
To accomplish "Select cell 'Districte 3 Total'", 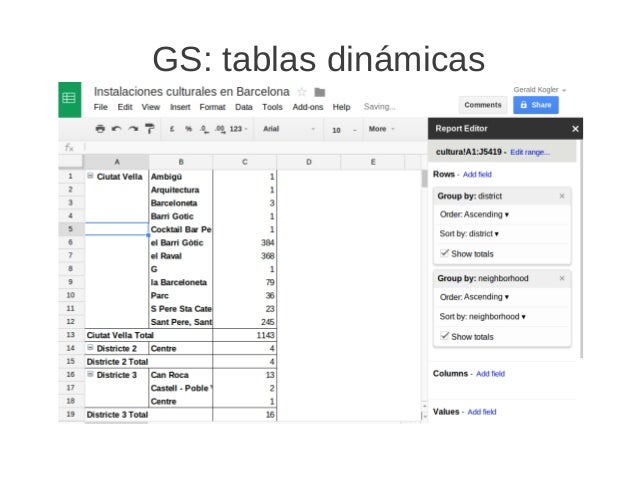I will pyautogui.click(x=149, y=414).
